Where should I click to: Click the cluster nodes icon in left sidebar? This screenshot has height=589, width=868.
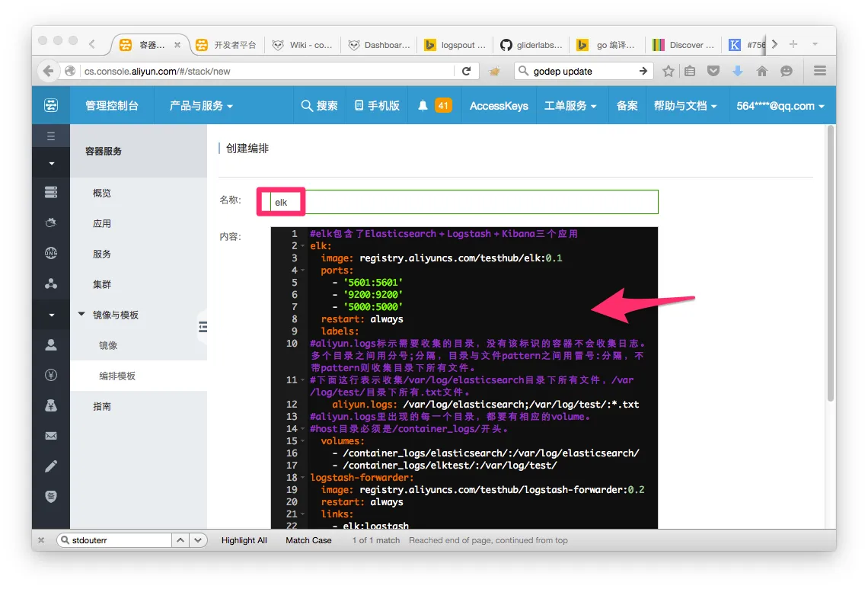pos(51,283)
